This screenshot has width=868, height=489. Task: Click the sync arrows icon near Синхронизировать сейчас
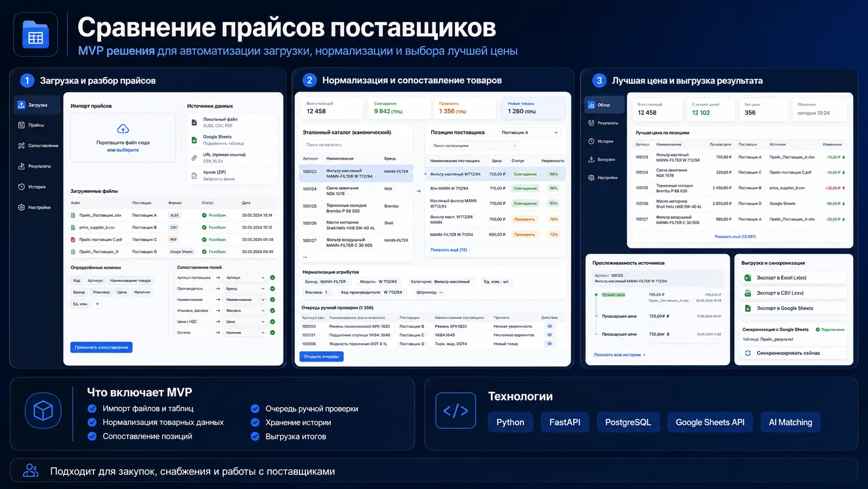[x=748, y=353]
